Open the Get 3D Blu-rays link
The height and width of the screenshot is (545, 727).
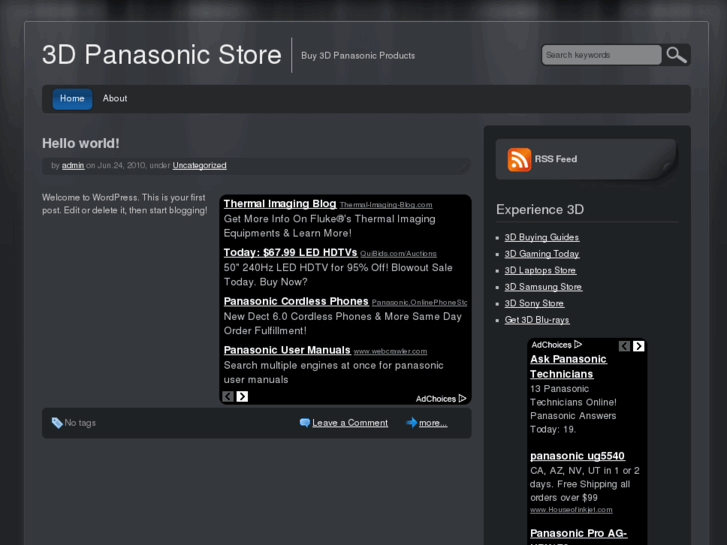[x=537, y=320]
